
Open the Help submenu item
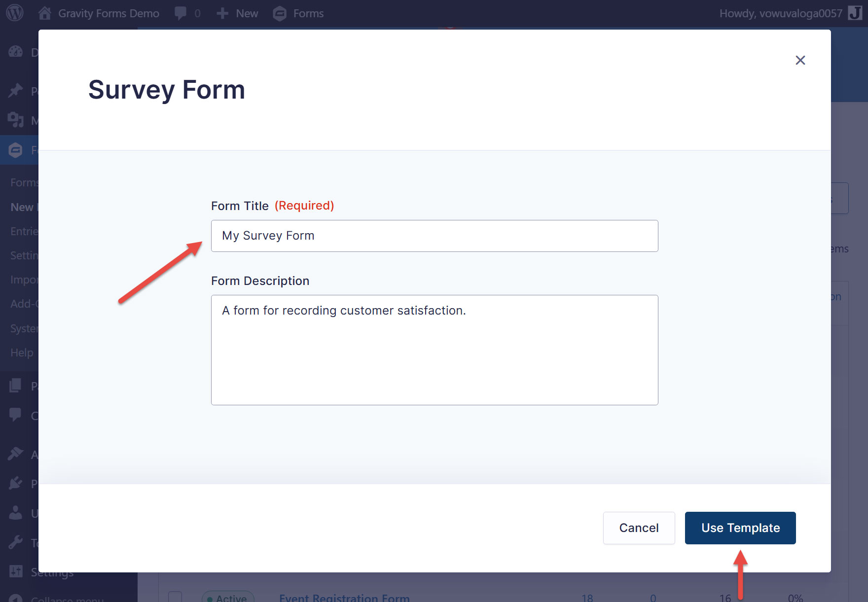pyautogui.click(x=22, y=353)
